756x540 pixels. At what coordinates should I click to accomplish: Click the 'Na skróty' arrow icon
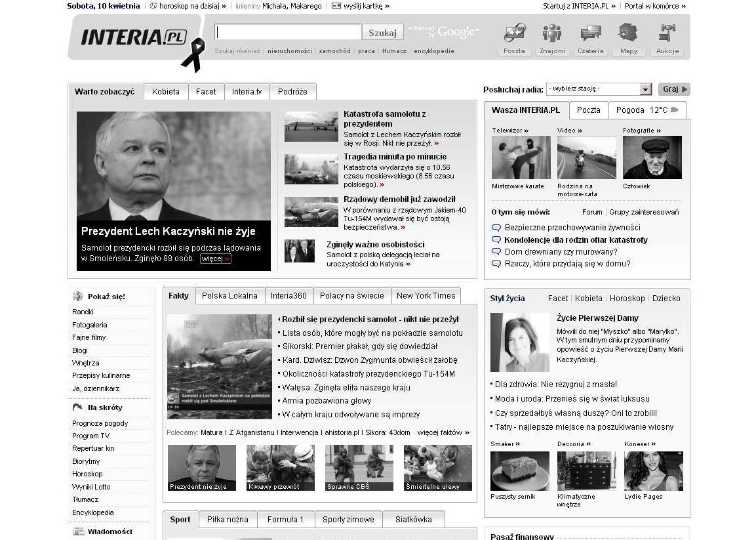coord(77,407)
